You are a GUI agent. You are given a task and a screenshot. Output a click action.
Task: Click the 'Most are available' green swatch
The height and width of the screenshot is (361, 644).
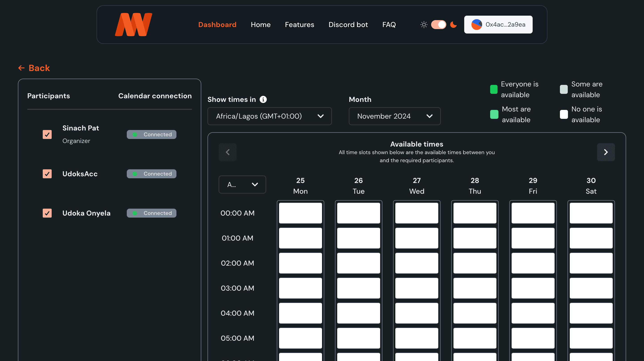[x=494, y=114]
